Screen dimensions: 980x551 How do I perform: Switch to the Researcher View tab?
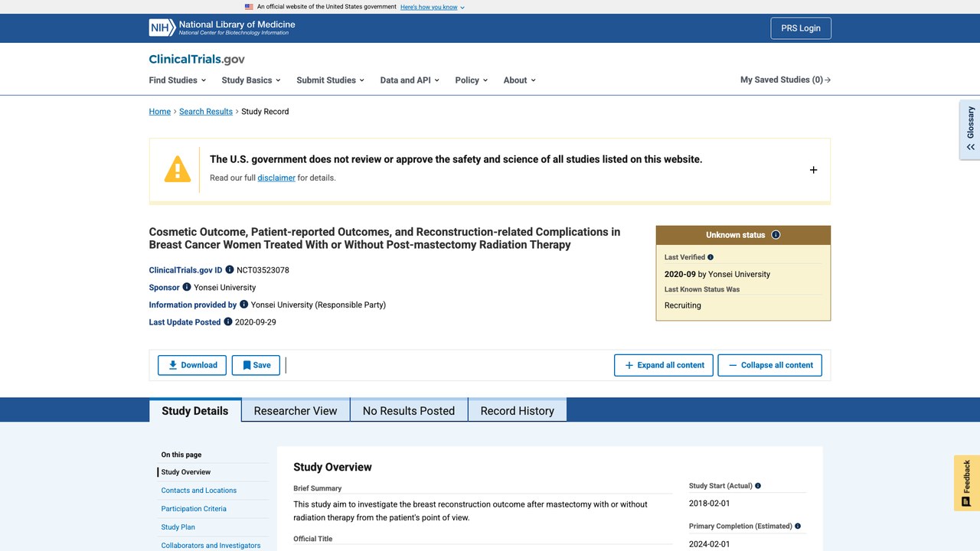coord(296,410)
